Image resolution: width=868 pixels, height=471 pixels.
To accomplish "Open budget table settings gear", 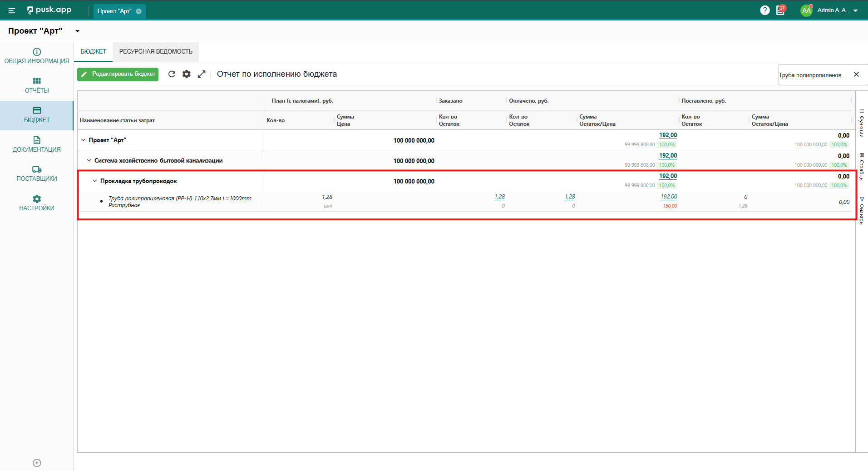I will 187,74.
